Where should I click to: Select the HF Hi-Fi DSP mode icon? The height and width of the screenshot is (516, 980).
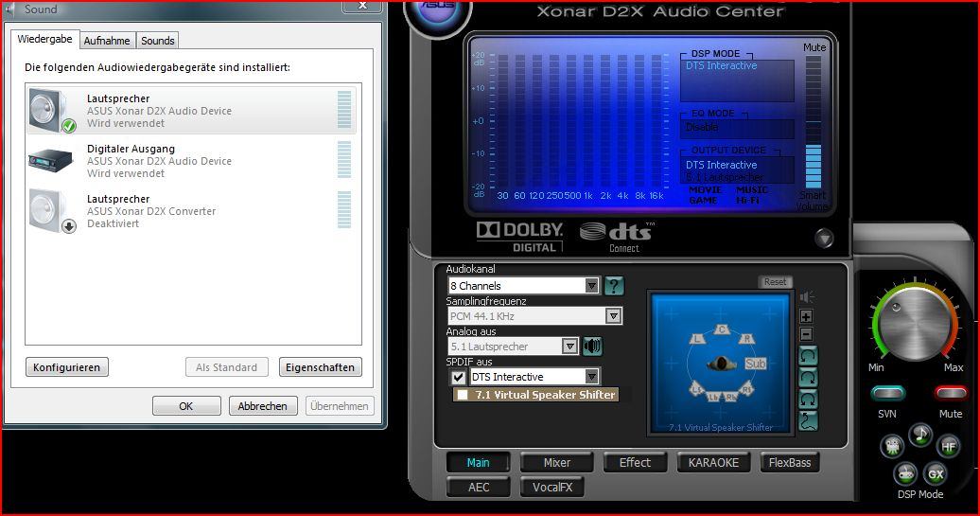pyautogui.click(x=948, y=446)
